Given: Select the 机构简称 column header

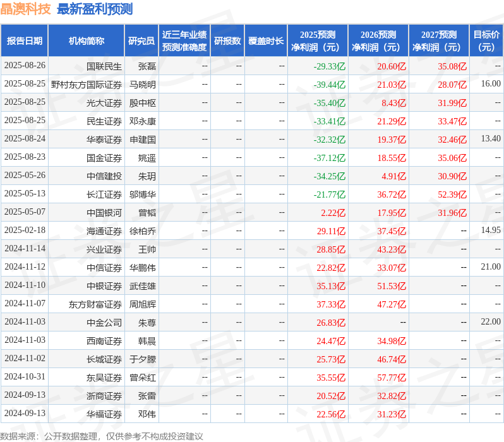Looking at the screenshot, I should pos(86,41).
